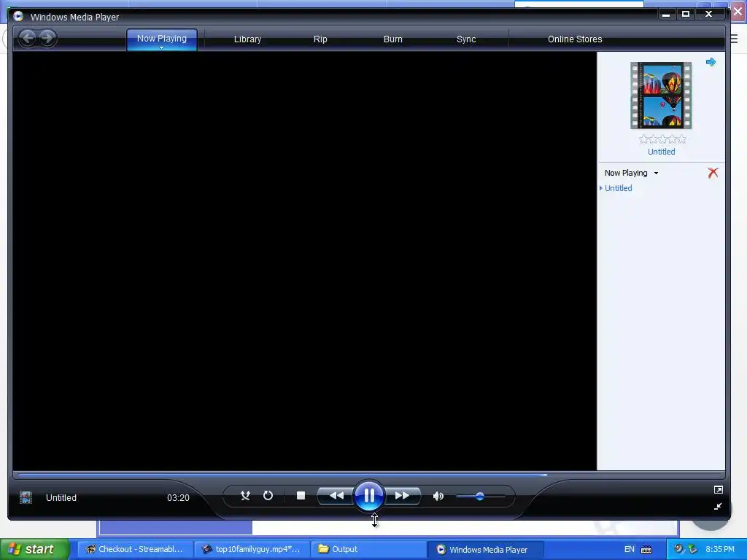
Task: Click the small video icon beside Untitled
Action: point(26,497)
